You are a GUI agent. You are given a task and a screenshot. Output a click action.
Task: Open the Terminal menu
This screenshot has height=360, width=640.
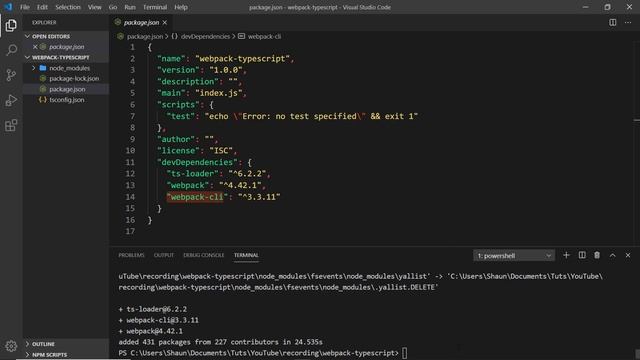click(x=155, y=7)
